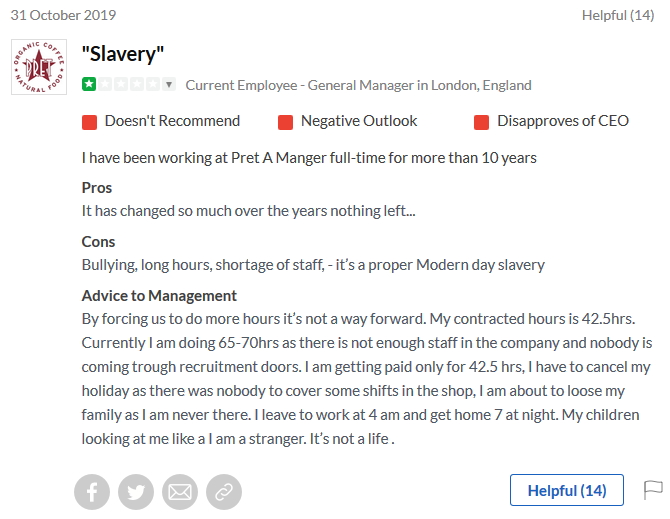Click the Current Employee General Manager text
Screen dimensions: 670x519
(x=358, y=85)
